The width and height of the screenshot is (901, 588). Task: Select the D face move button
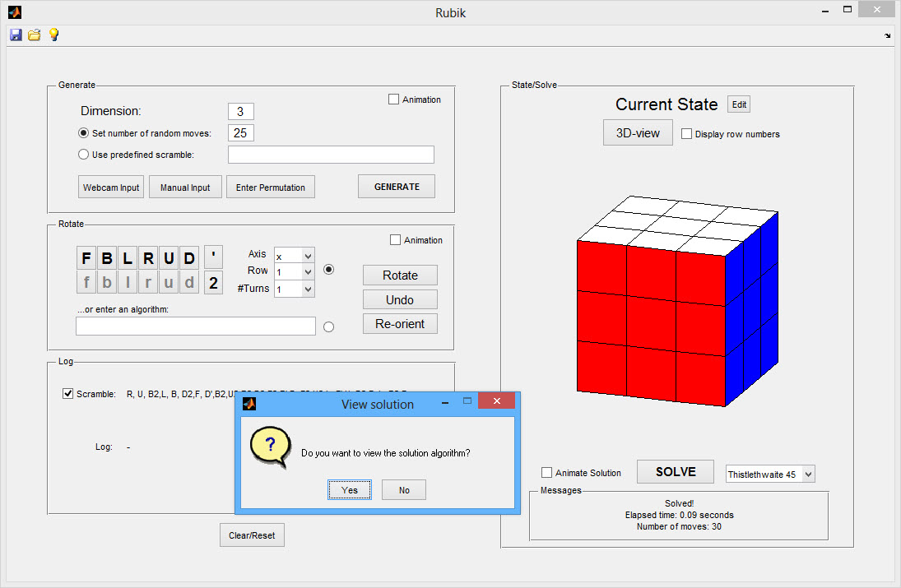coord(189,258)
